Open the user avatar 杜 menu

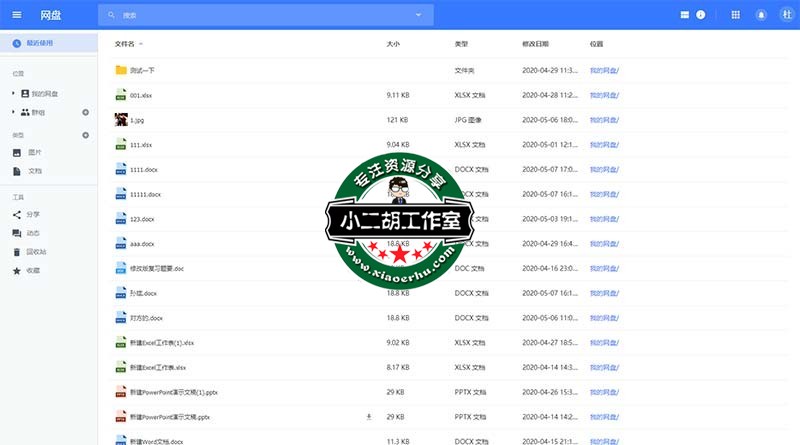(786, 15)
